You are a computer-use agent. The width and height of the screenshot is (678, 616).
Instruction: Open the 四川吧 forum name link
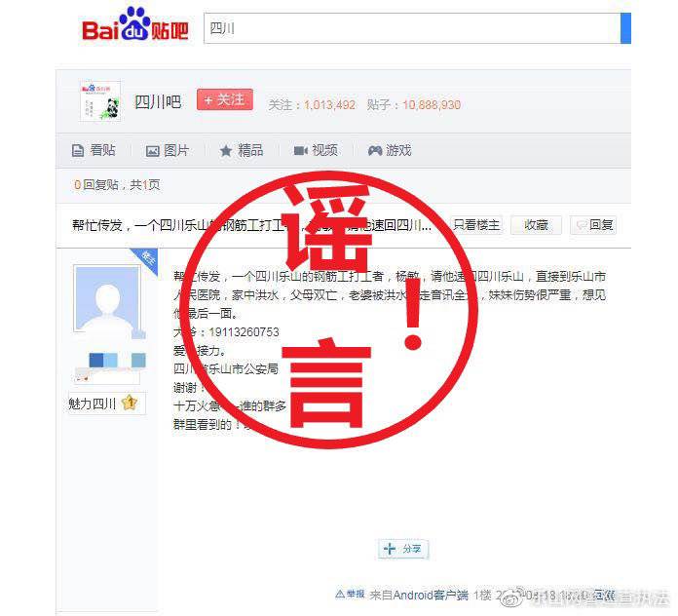[x=158, y=102]
